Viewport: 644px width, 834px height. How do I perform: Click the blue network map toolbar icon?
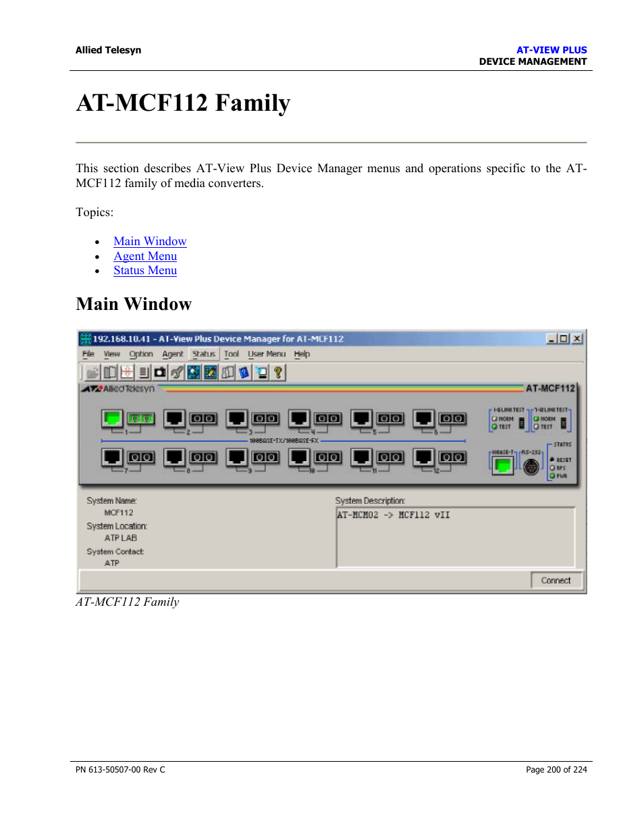click(194, 372)
